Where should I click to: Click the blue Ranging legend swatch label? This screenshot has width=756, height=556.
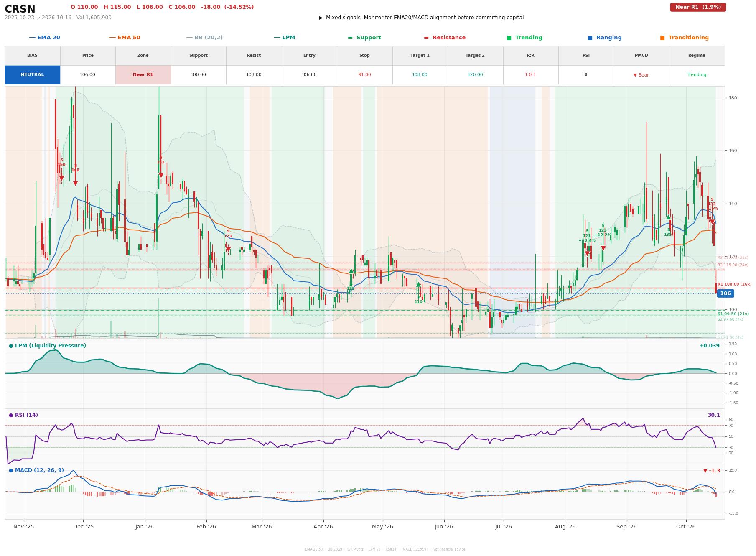(605, 38)
